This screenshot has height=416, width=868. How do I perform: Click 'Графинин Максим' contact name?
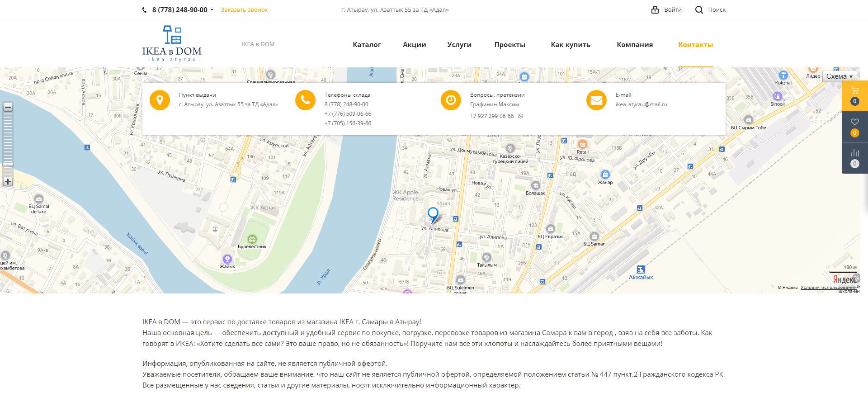click(495, 104)
